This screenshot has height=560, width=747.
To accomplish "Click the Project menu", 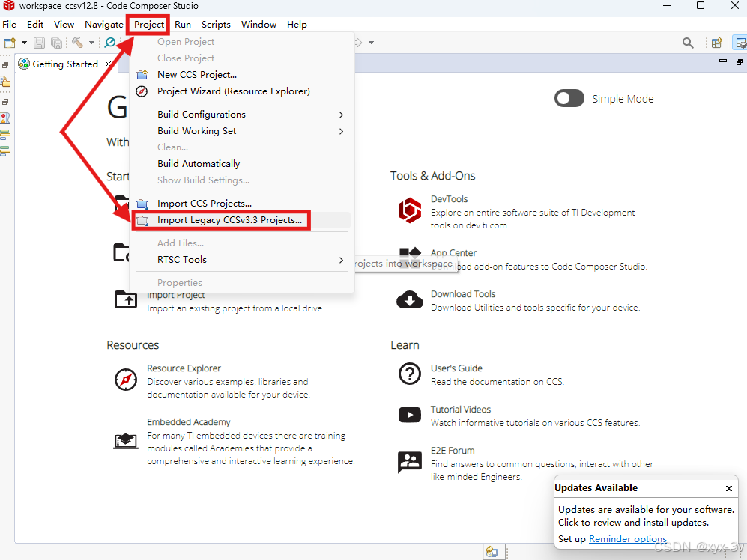I will pyautogui.click(x=148, y=24).
